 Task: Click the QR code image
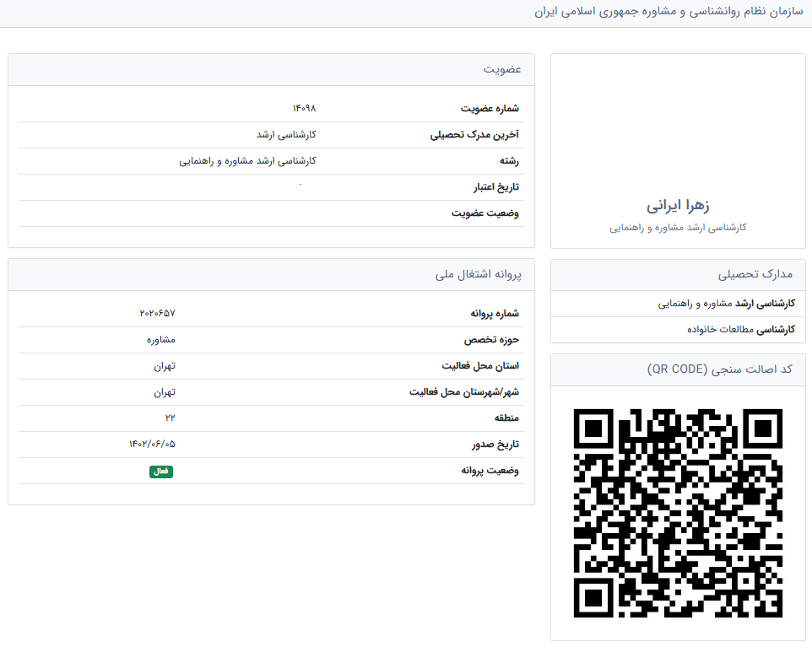678,513
